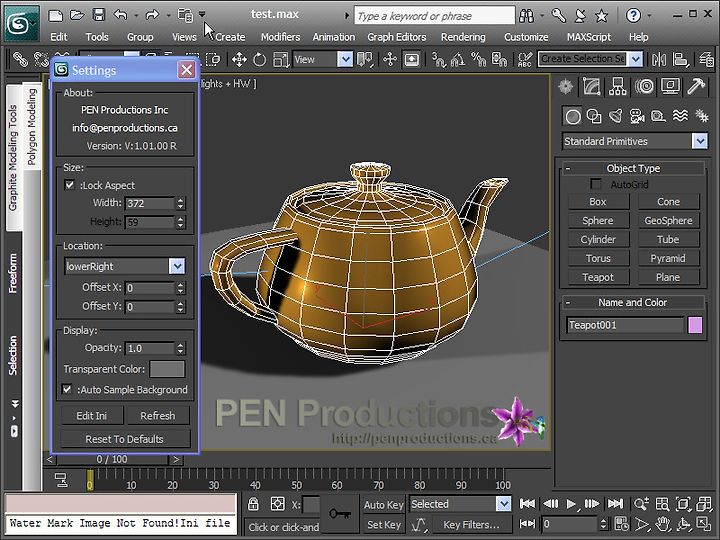Click the Reset To Defaults button
Image resolution: width=720 pixels, height=540 pixels.
coord(124,439)
